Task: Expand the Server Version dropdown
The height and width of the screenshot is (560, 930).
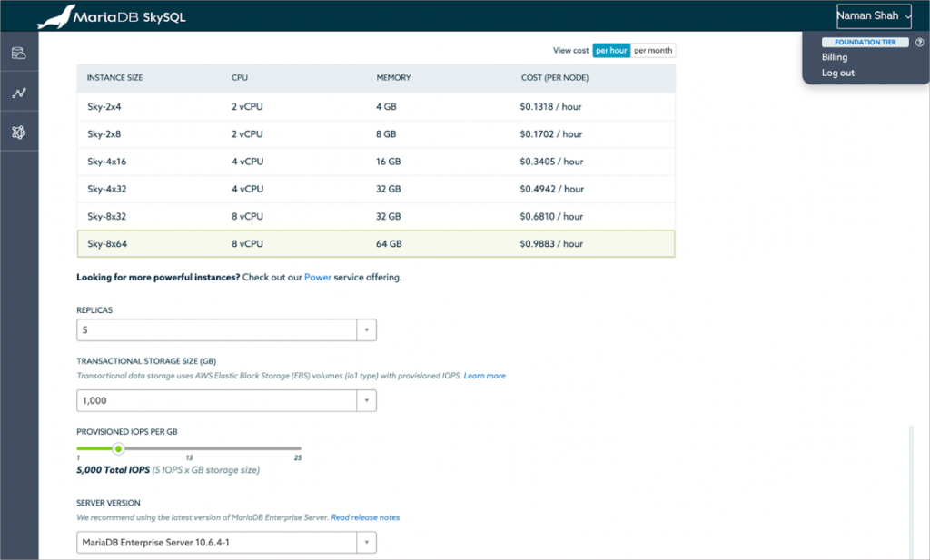Action: pyautogui.click(x=366, y=542)
